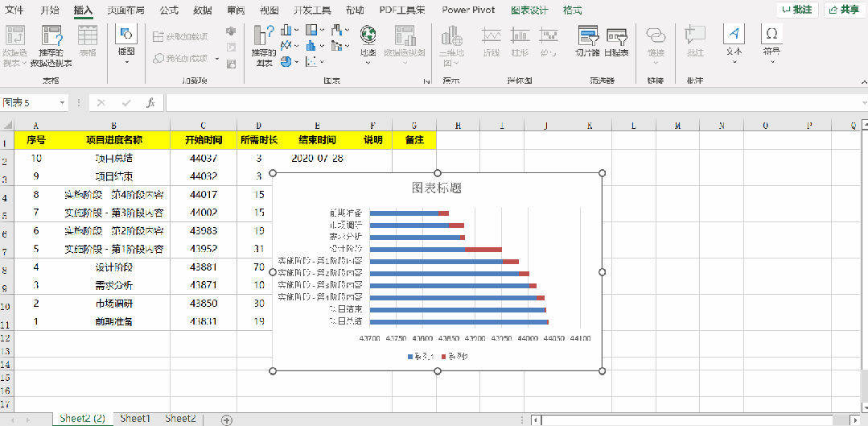Open My Add-ins (我的加载项) dropdown arrow
868x426 pixels.
(x=217, y=58)
